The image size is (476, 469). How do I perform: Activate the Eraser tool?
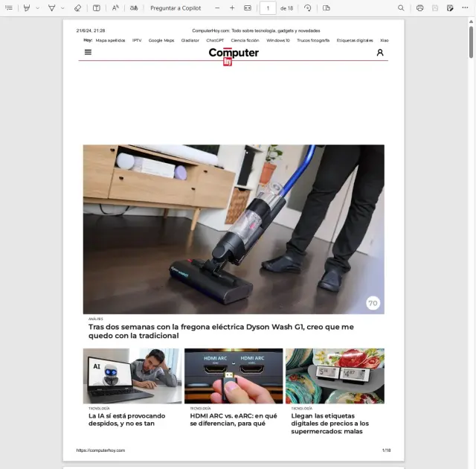point(78,7)
